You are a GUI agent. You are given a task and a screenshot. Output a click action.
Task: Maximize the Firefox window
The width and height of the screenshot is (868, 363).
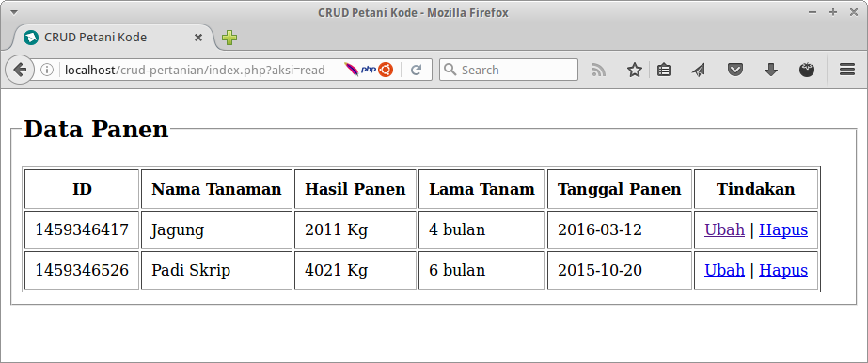[832, 12]
